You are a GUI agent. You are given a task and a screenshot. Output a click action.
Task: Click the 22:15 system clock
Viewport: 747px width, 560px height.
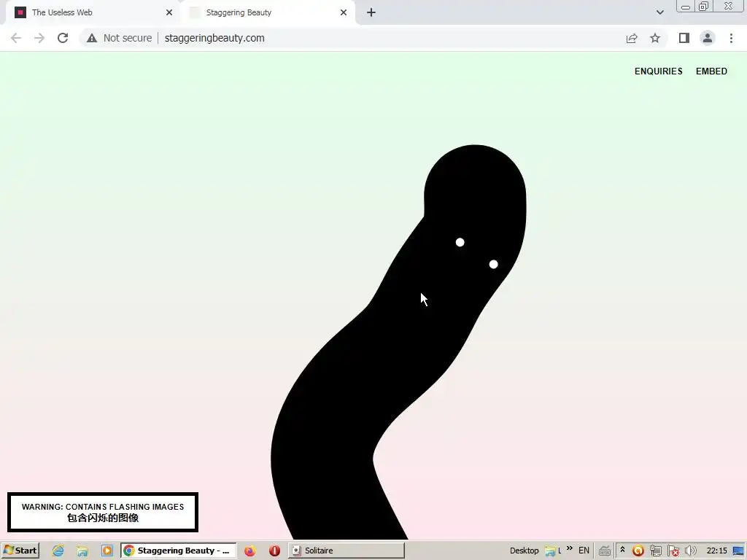716,551
